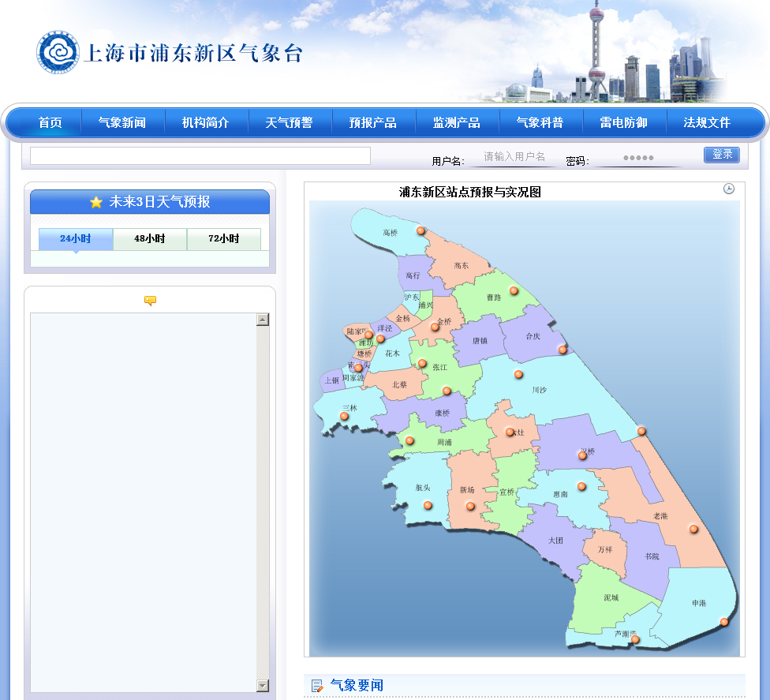
Task: Select the station marker in 六灶
Action: coord(510,432)
